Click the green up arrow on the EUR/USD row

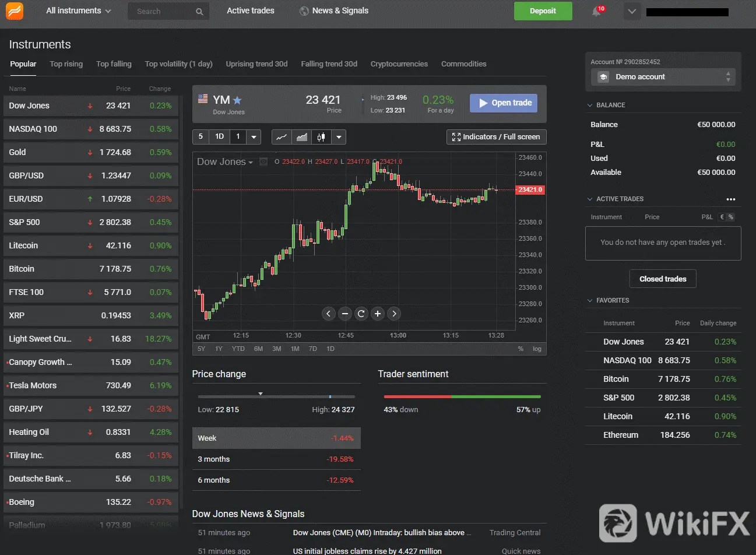[90, 199]
